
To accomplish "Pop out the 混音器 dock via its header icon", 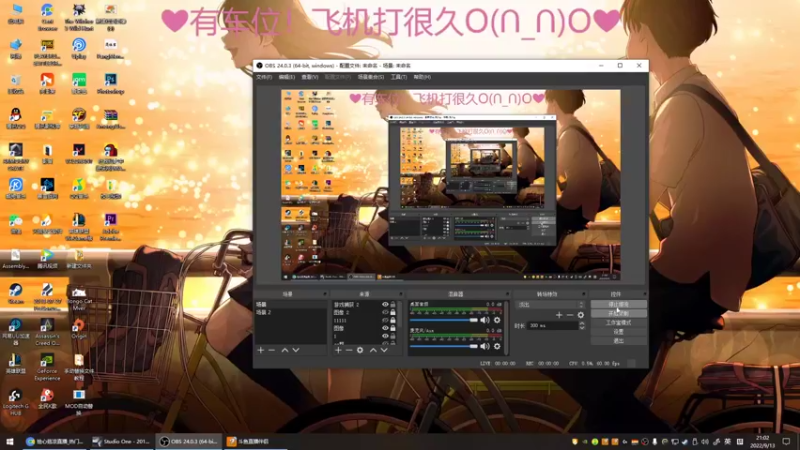I will point(507,294).
